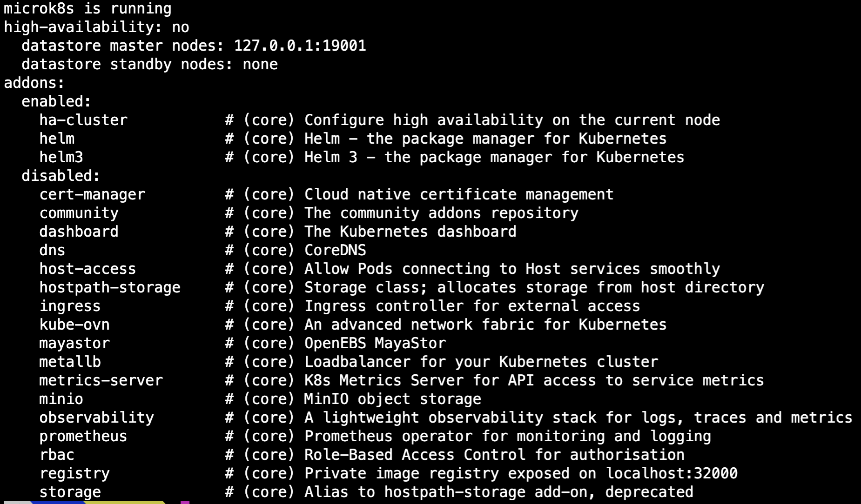Viewport: 861px width, 504px height.
Task: Select the helm3 addon entry
Action: click(61, 157)
